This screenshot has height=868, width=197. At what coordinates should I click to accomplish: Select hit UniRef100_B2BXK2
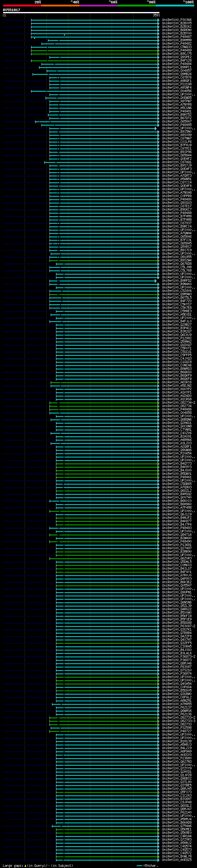point(176,26)
